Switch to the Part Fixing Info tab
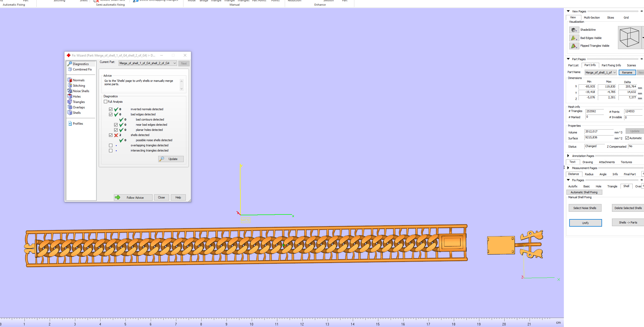The height and width of the screenshot is (327, 644). pos(611,65)
